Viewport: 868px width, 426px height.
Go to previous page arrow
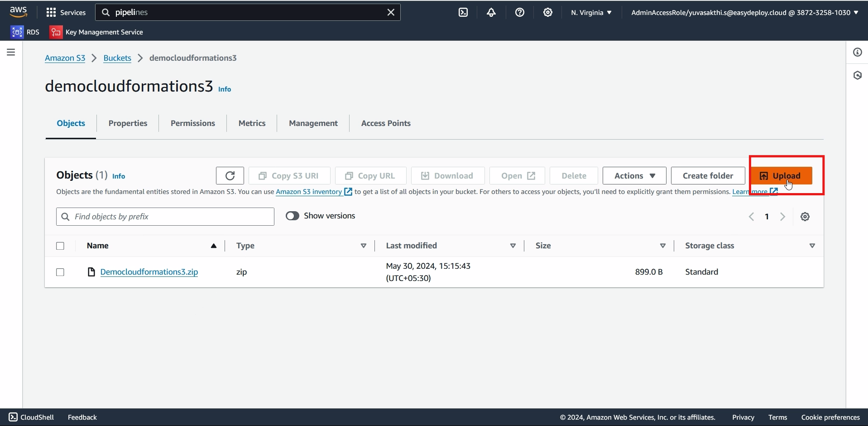[x=752, y=217]
